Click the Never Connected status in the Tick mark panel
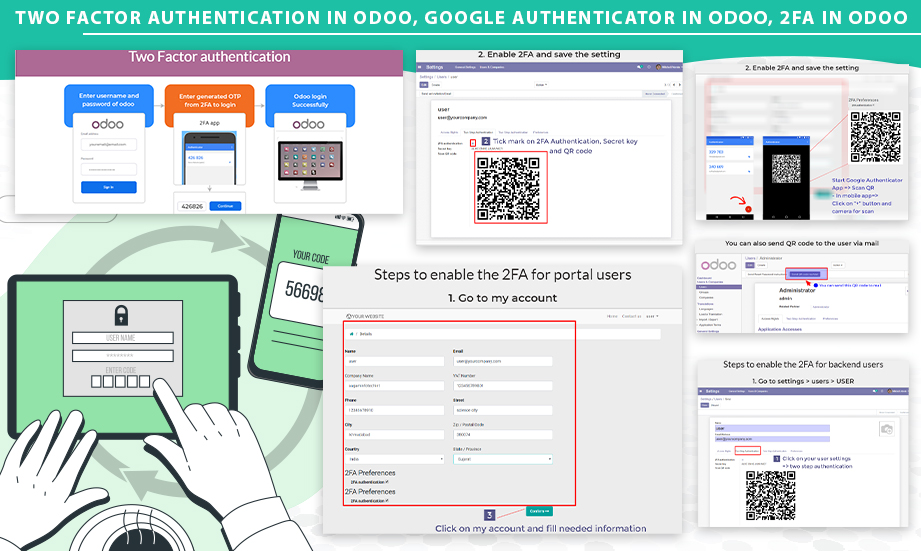 pos(655,94)
